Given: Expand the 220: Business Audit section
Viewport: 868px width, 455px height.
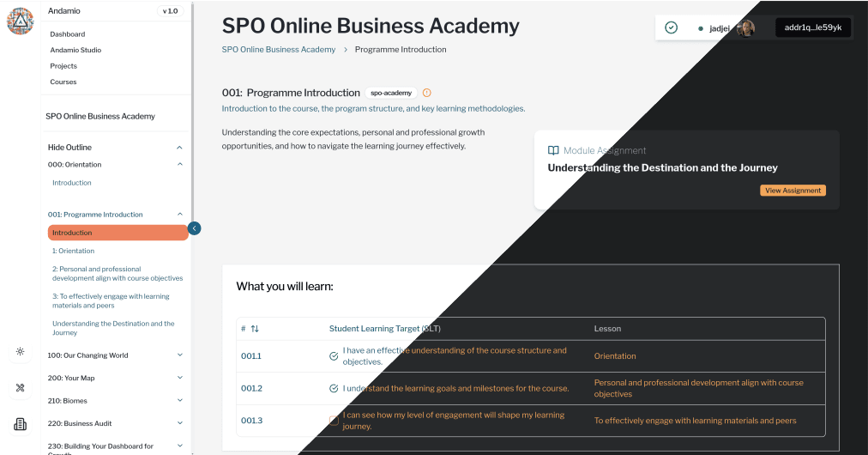Looking at the screenshot, I should pyautogui.click(x=180, y=423).
